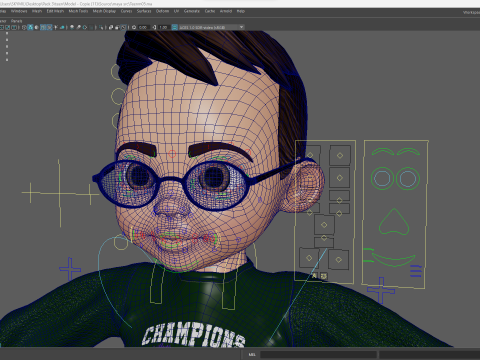
Task: Select the blue plus control below face panel
Action: tap(381, 290)
